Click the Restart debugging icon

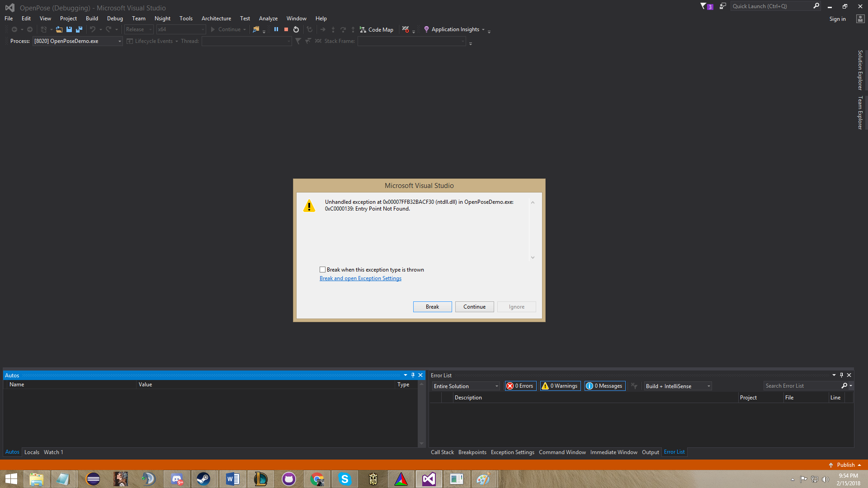point(296,29)
